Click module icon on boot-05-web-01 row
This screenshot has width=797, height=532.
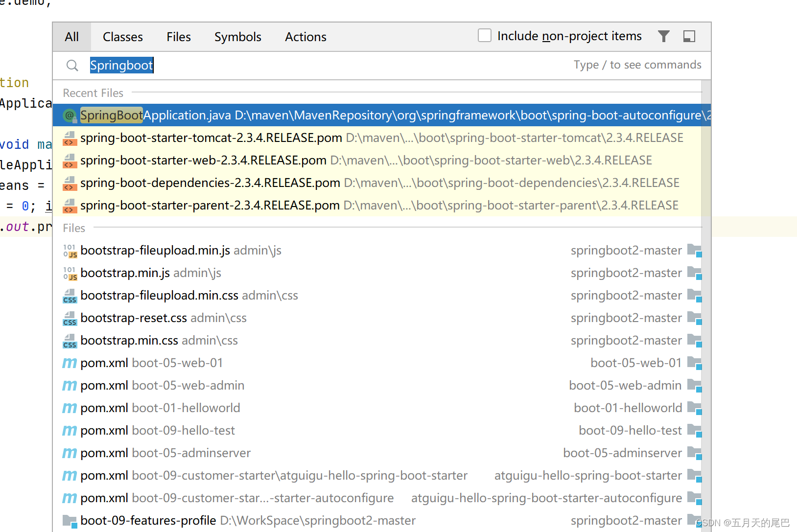click(x=695, y=363)
